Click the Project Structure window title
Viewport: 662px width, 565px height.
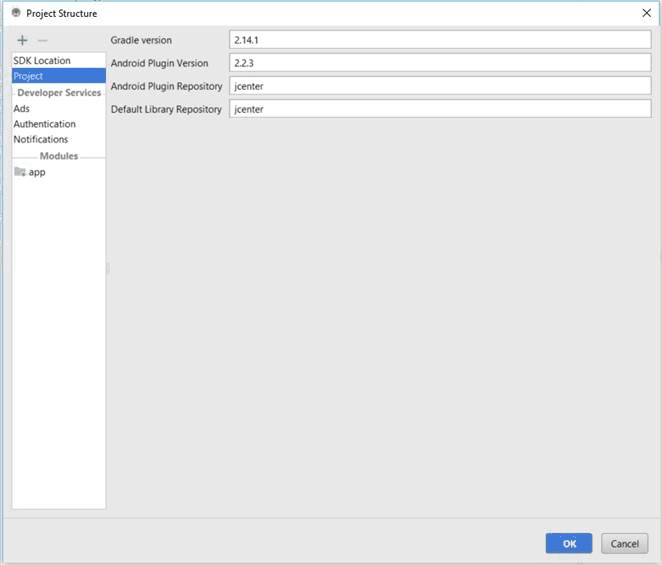62,14
